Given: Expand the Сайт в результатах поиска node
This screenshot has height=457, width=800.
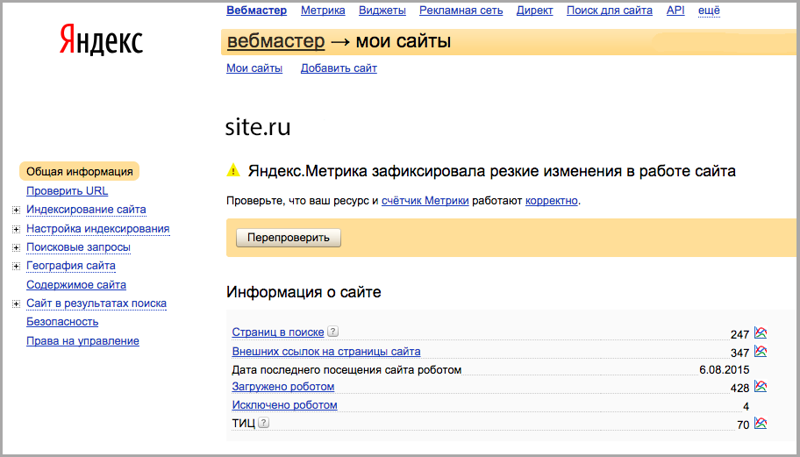Looking at the screenshot, I should (x=16, y=304).
